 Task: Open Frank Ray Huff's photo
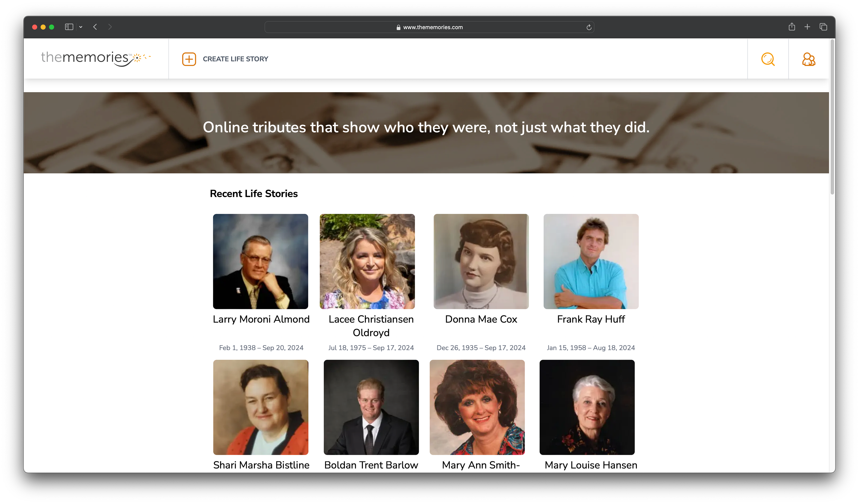coord(591,261)
